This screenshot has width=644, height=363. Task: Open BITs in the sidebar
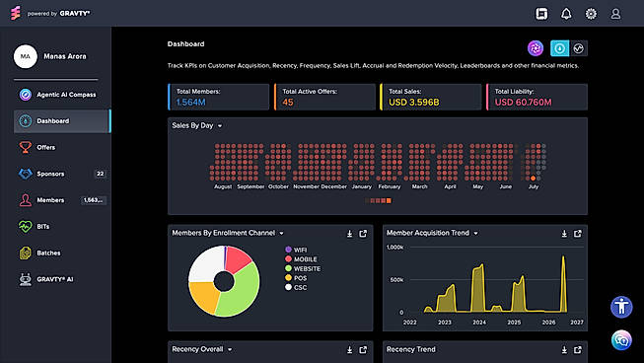[61, 226]
